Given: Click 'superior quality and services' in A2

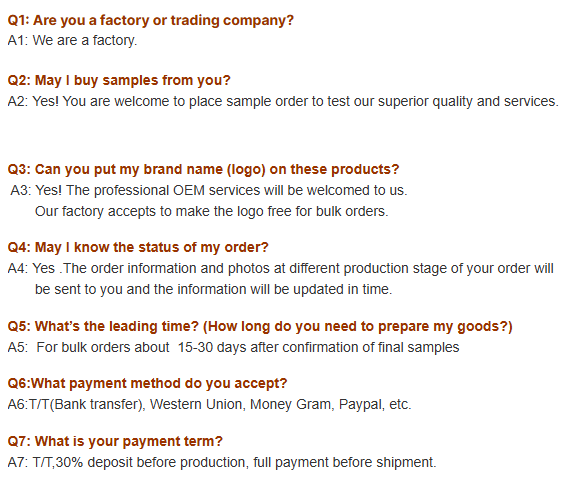Looking at the screenshot, I should click(x=468, y=102).
